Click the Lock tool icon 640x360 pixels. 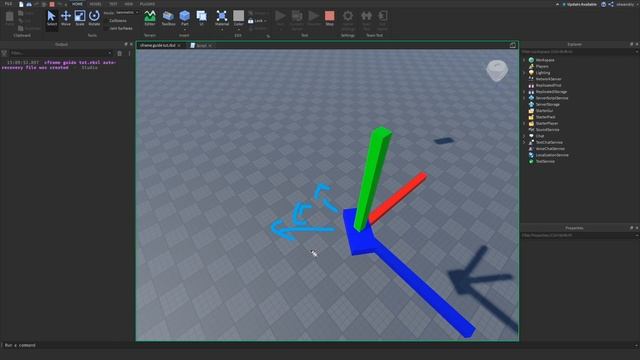251,20
